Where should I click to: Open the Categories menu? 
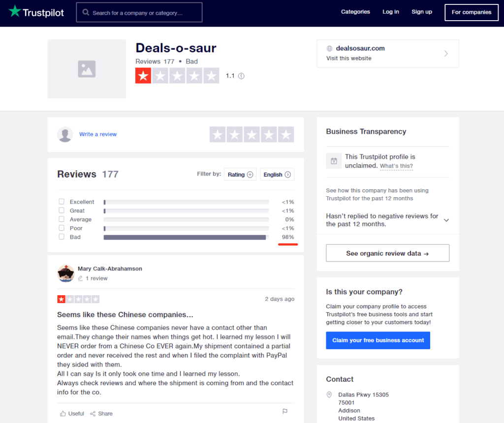tap(355, 12)
